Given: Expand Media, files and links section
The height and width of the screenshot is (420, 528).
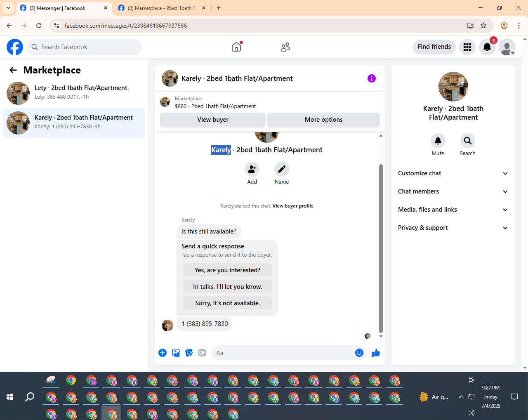Looking at the screenshot, I should pyautogui.click(x=453, y=210).
